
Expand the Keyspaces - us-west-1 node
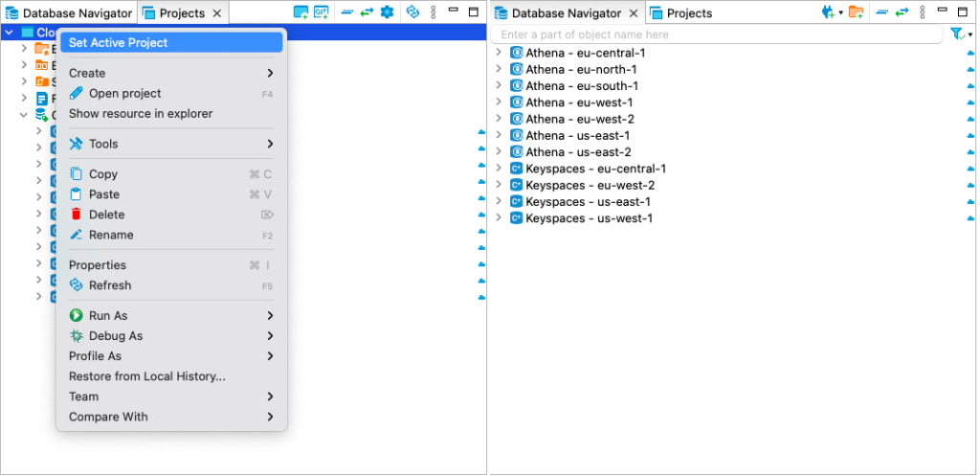(499, 218)
